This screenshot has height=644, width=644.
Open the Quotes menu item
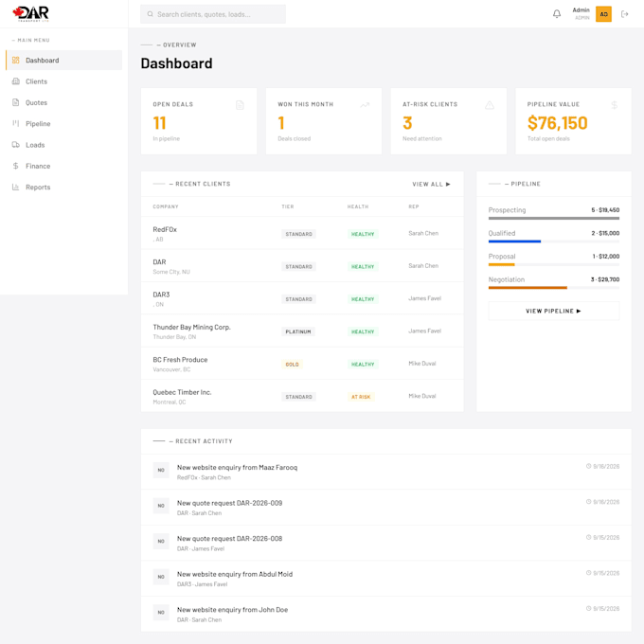(64, 102)
